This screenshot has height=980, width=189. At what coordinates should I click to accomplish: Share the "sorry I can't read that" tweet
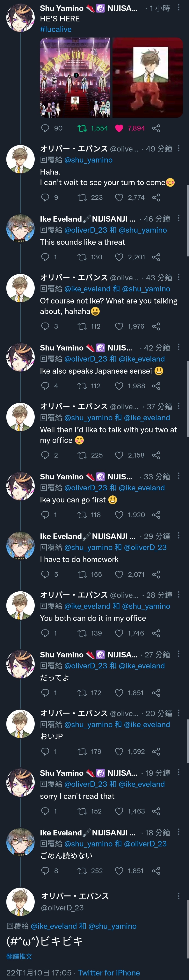point(156,811)
